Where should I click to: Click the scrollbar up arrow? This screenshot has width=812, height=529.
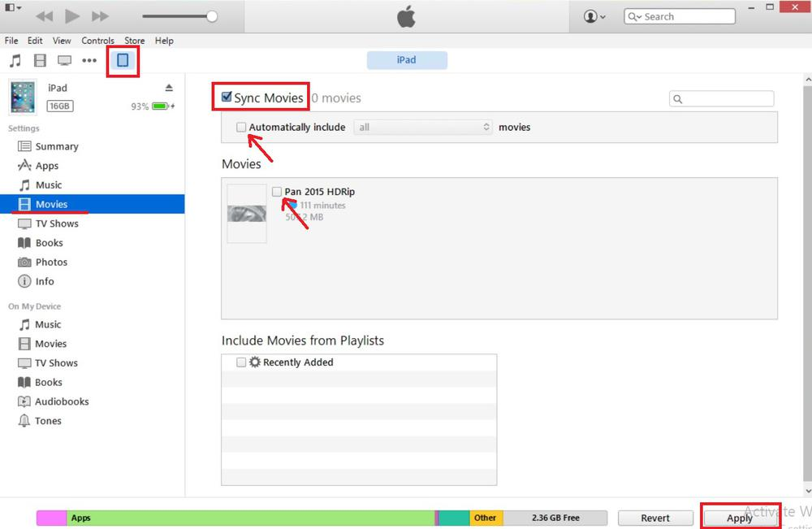click(808, 80)
